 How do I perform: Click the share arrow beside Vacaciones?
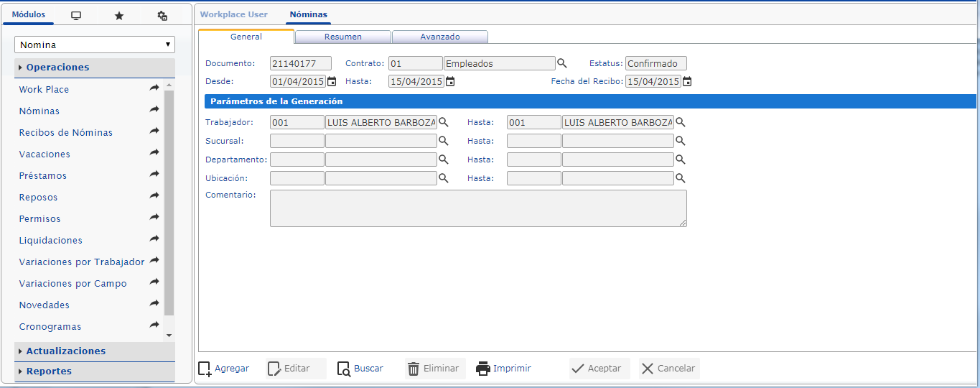point(154,153)
